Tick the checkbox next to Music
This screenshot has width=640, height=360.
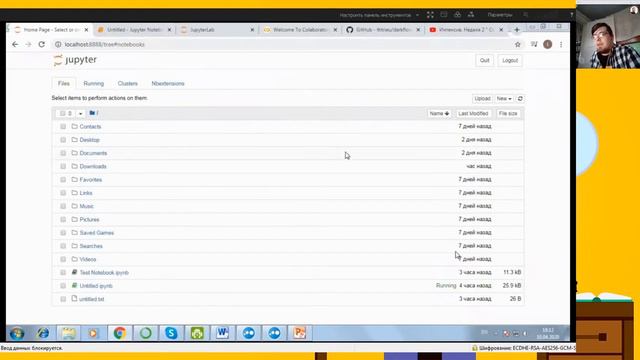(x=63, y=206)
